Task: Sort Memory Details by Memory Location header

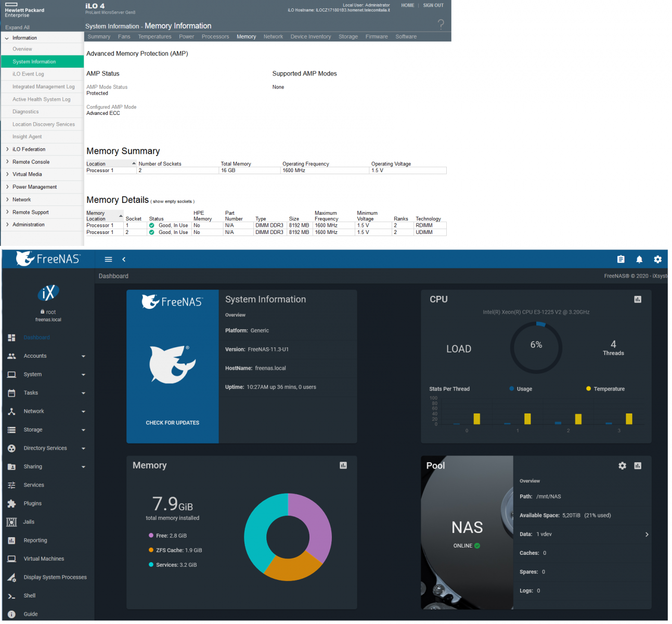Action: click(105, 216)
